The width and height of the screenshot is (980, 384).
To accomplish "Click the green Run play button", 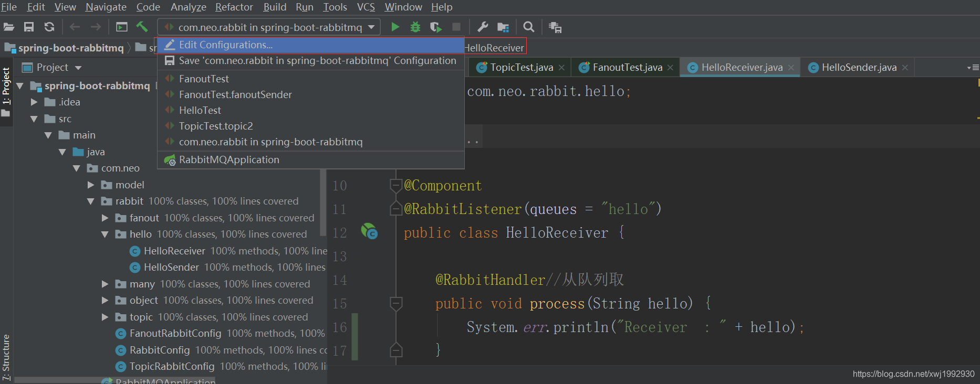I will (395, 27).
